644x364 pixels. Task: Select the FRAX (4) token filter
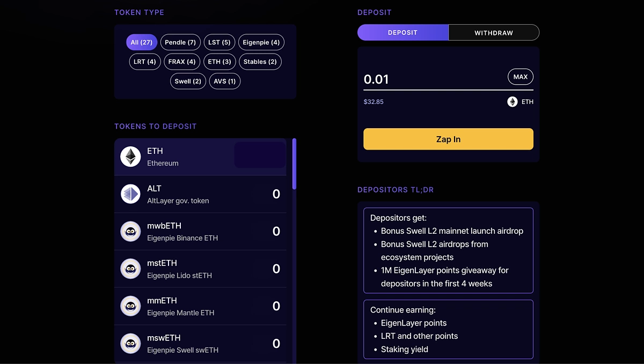tap(182, 62)
